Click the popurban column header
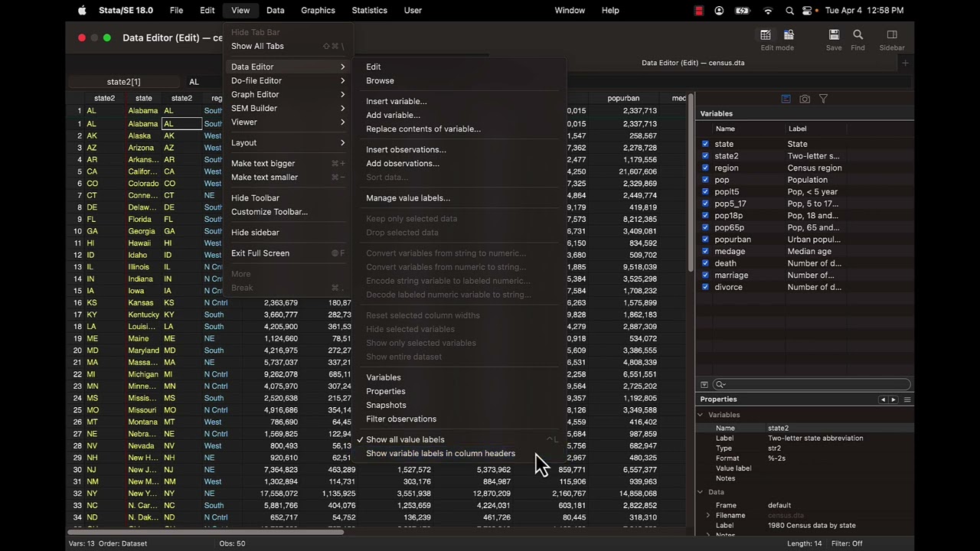Image resolution: width=980 pixels, height=551 pixels. 623,98
